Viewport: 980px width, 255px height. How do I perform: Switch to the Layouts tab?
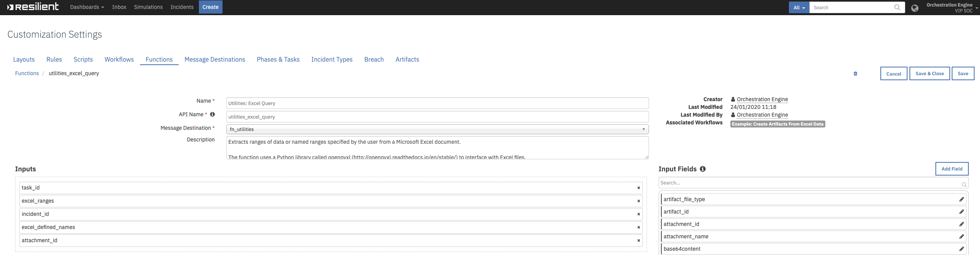[24, 59]
